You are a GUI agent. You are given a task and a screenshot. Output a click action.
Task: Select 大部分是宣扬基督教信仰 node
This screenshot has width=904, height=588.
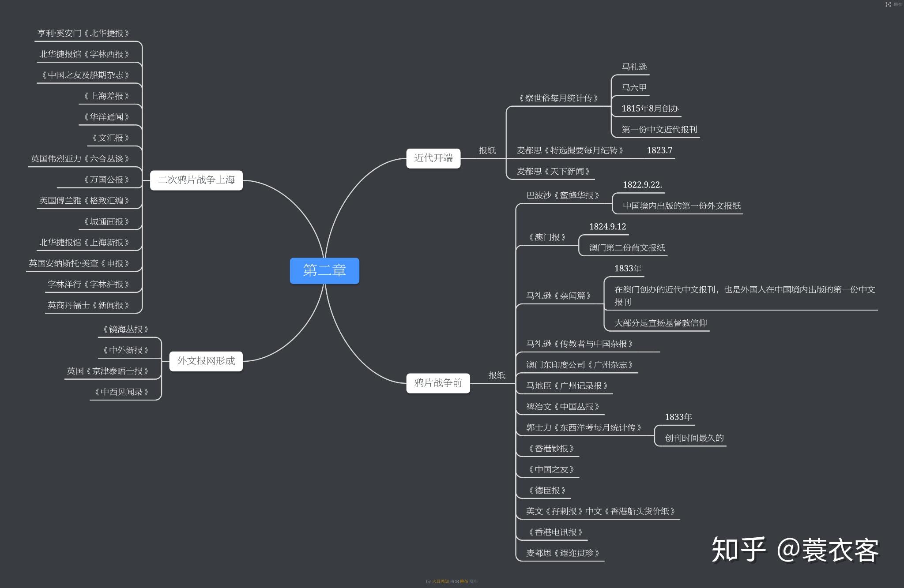coord(660,323)
